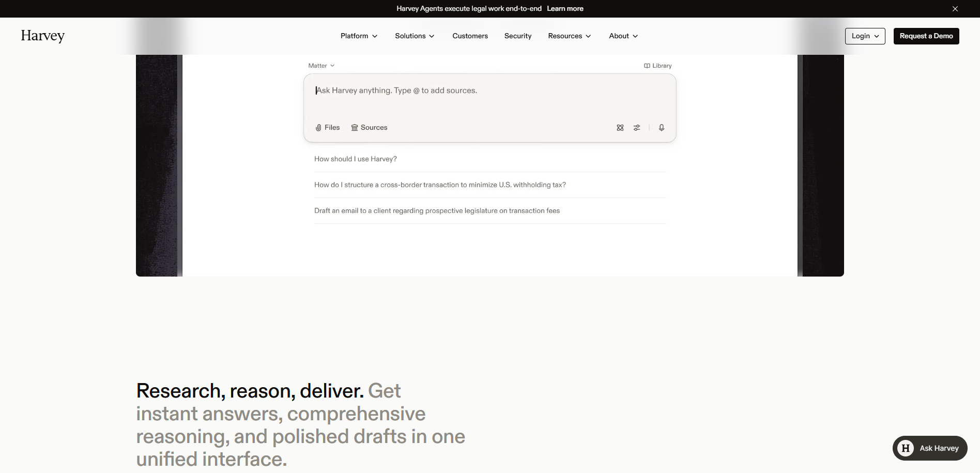Click the "Research, reason, deliver." heading text
Screen dimensions: 980x473
(x=250, y=391)
